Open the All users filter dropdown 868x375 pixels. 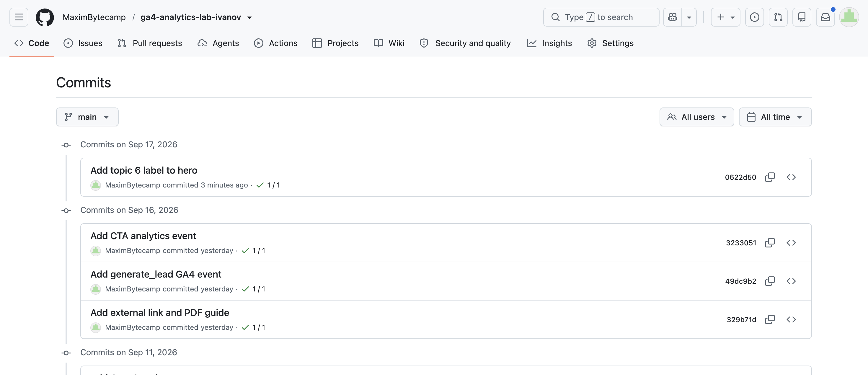click(696, 117)
